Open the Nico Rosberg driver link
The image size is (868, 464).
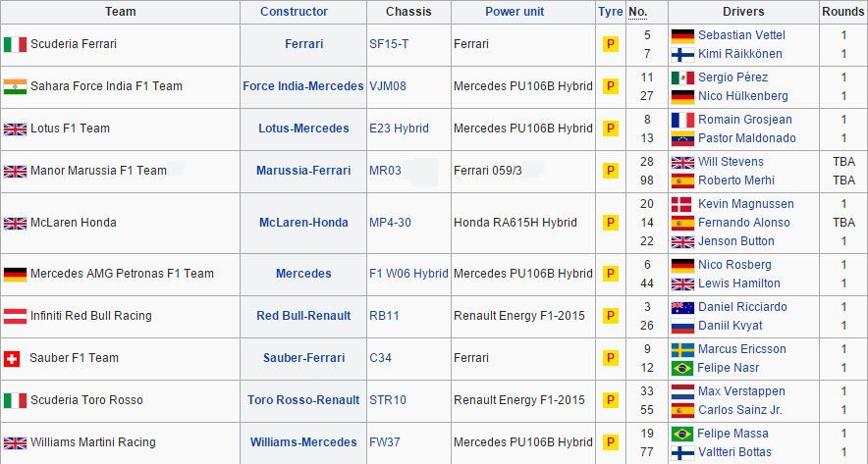[x=734, y=265]
